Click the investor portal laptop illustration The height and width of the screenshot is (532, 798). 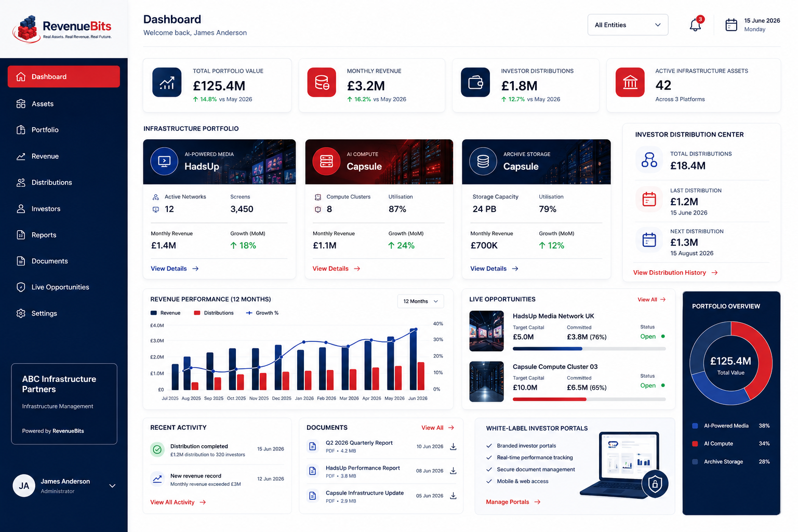click(624, 464)
